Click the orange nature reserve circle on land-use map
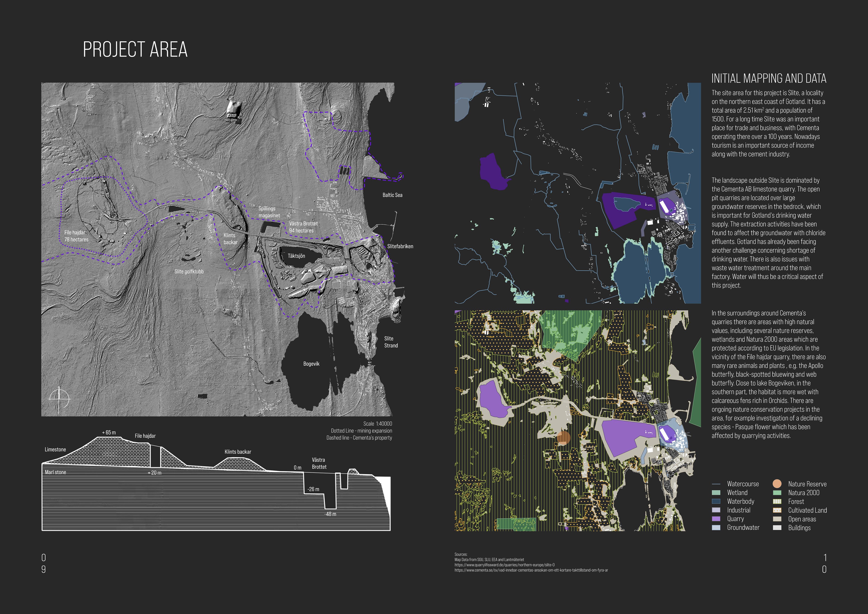Viewport: 868px width, 614px height. coord(563,437)
